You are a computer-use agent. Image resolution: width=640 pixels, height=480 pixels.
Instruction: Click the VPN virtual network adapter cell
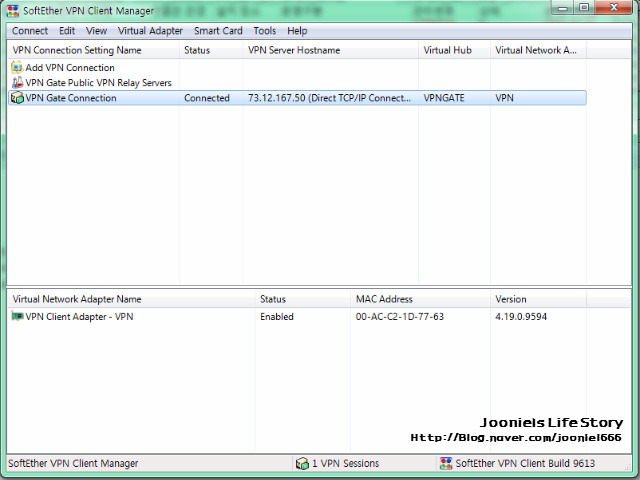click(504, 98)
